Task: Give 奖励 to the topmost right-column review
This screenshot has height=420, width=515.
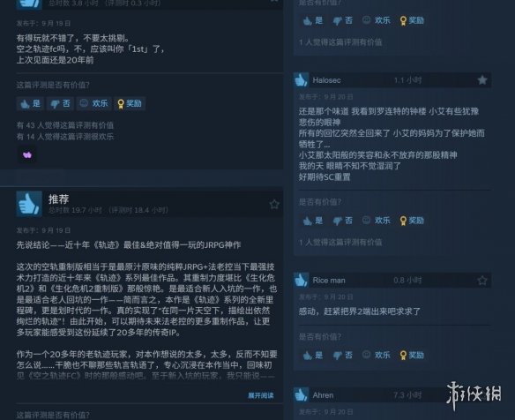Action: click(x=412, y=20)
